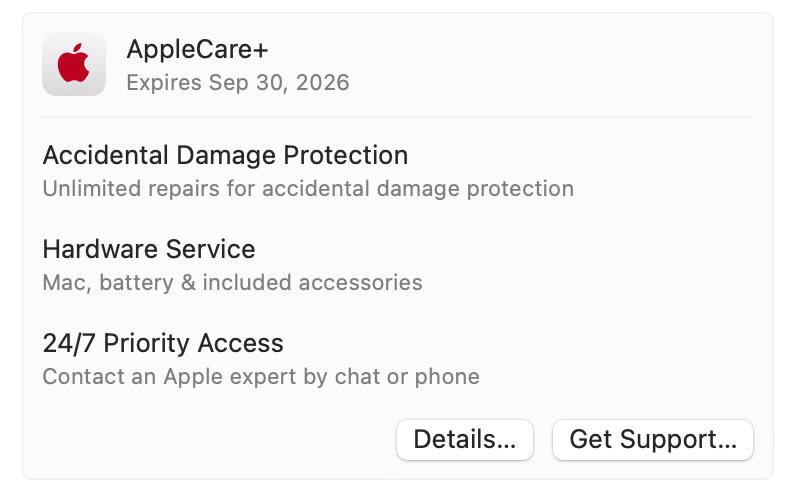Click the word "accessories" in the hardware description
This screenshot has width=798, height=492.
click(x=364, y=282)
